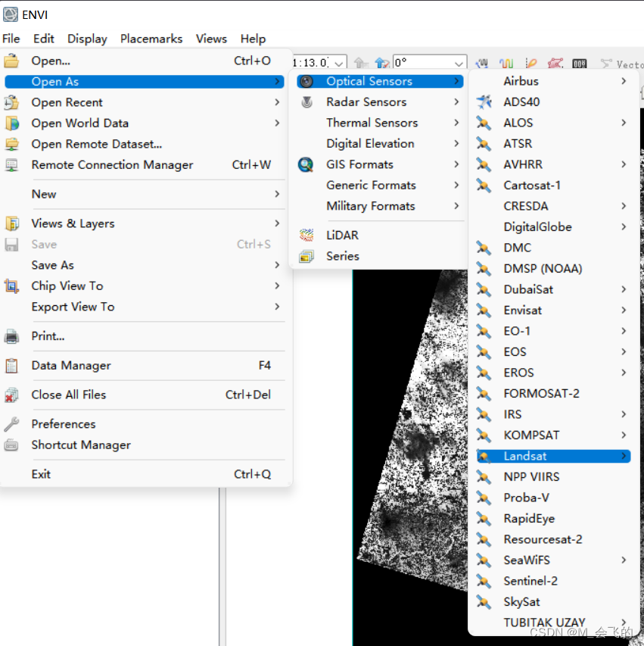
Task: Click the Data Manager clipboard icon
Action: (x=11, y=366)
